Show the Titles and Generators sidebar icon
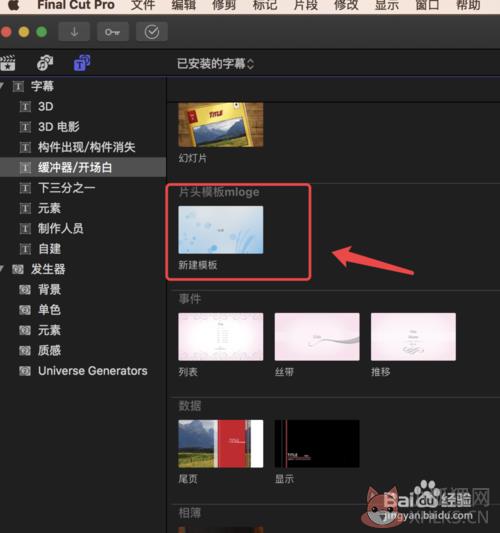500x533 pixels. coord(82,63)
